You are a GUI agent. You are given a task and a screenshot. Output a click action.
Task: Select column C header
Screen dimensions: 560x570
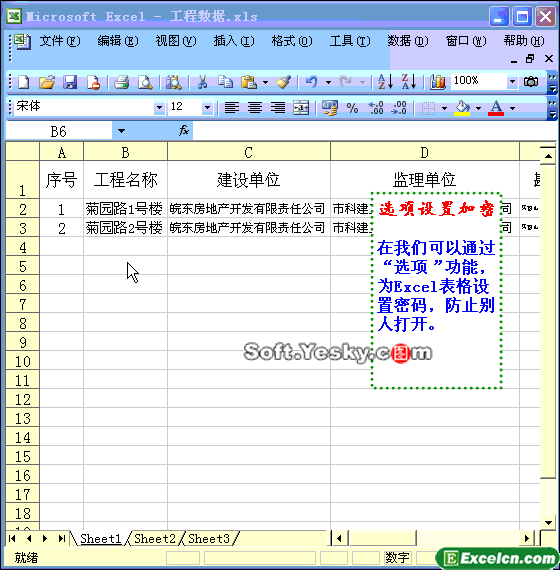(249, 152)
